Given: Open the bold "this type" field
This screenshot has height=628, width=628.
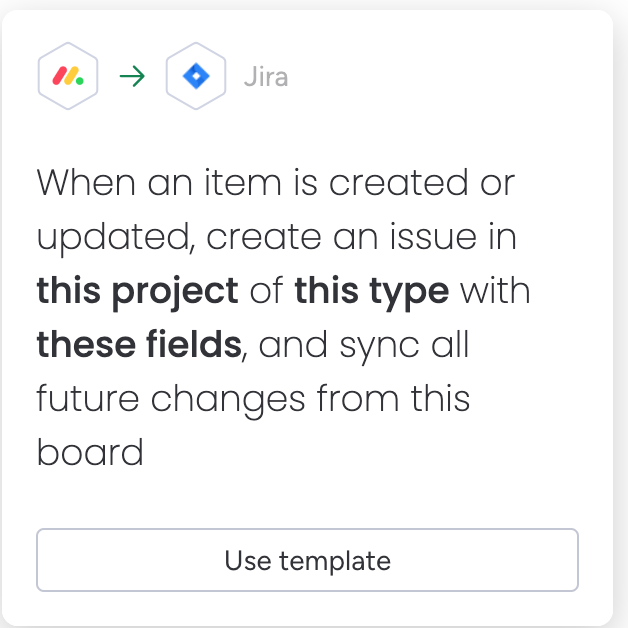Looking at the screenshot, I should 371,292.
